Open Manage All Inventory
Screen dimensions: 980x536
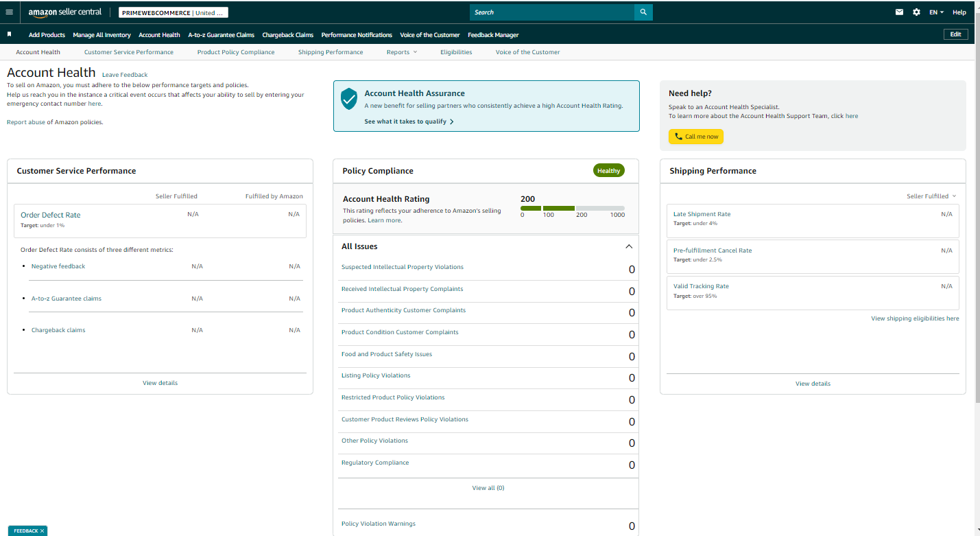click(101, 35)
